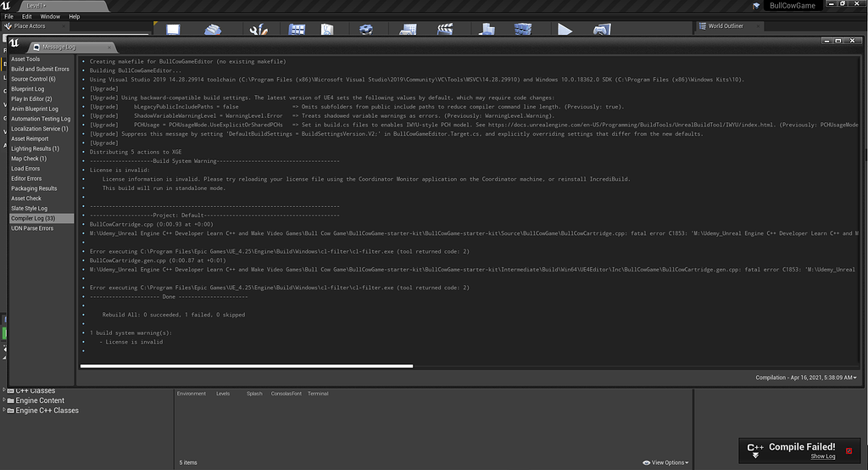
Task: Click the ConsolasFont asset label
Action: [x=287, y=394]
